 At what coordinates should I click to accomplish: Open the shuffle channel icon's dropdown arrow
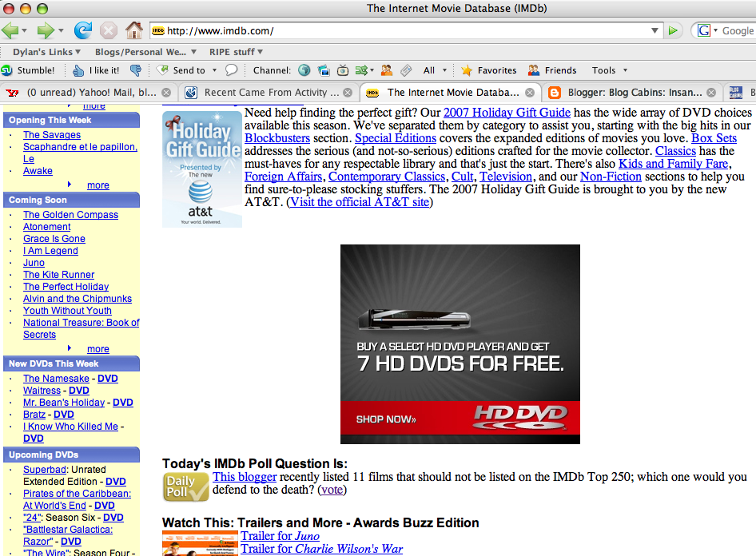[372, 70]
